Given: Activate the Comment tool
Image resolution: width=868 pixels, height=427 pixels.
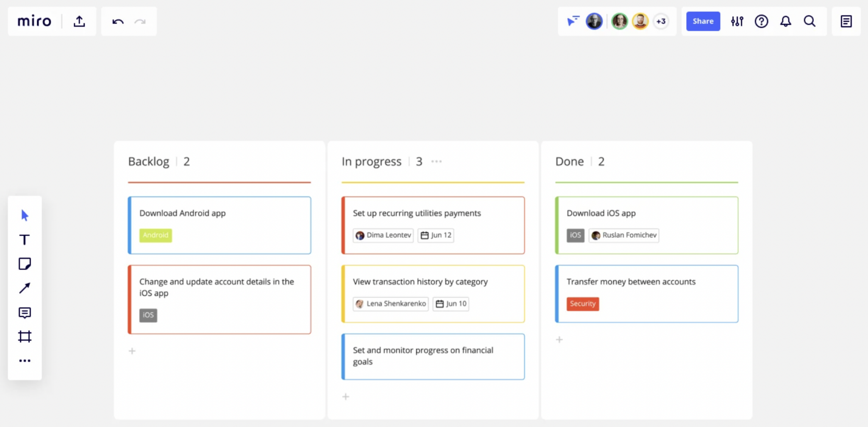Looking at the screenshot, I should tap(25, 313).
